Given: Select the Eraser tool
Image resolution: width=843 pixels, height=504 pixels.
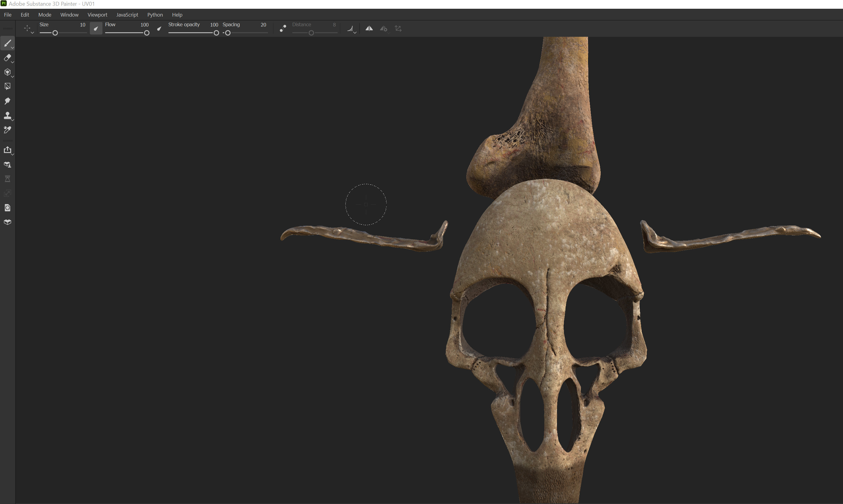Looking at the screenshot, I should 7,58.
